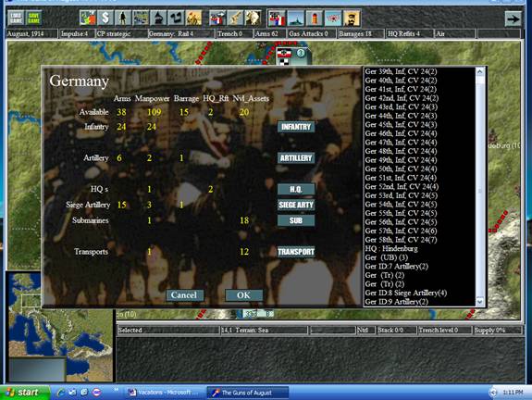Select 'Ger 50th, Inf, CV 24(4)' in list
The image size is (532, 400).
(x=401, y=169)
